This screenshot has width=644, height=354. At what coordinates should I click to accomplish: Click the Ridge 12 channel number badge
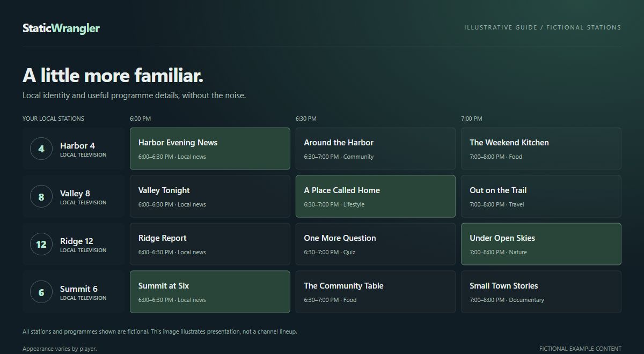pos(41,244)
